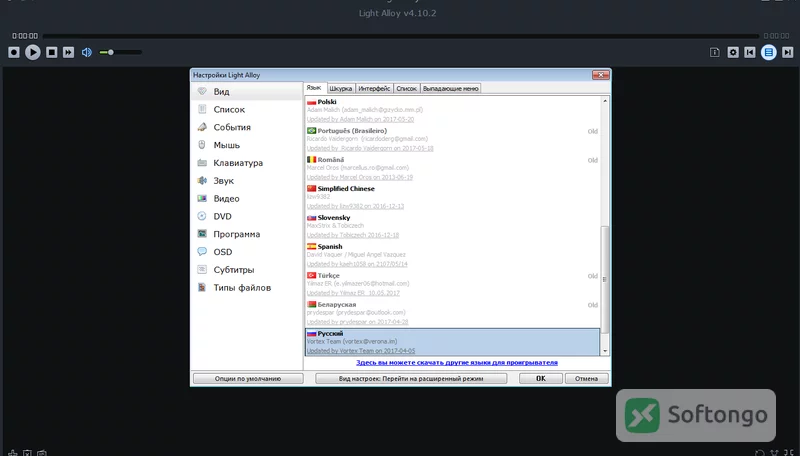Open the Типы файлов settings category
The width and height of the screenshot is (800, 456).
click(x=247, y=288)
